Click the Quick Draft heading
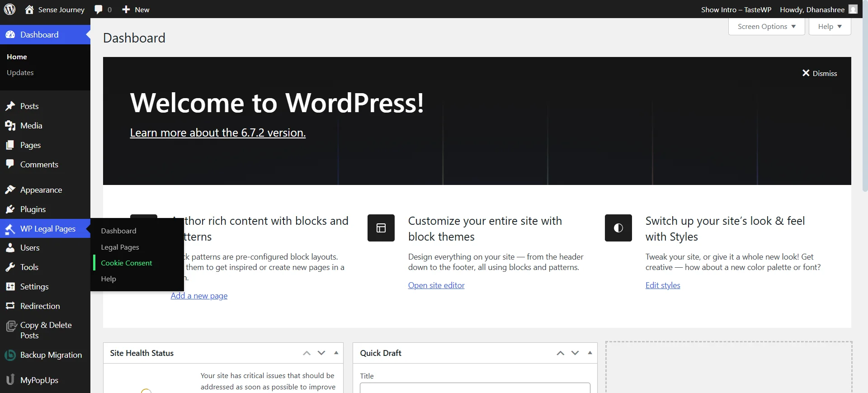The height and width of the screenshot is (393, 868). tap(381, 353)
